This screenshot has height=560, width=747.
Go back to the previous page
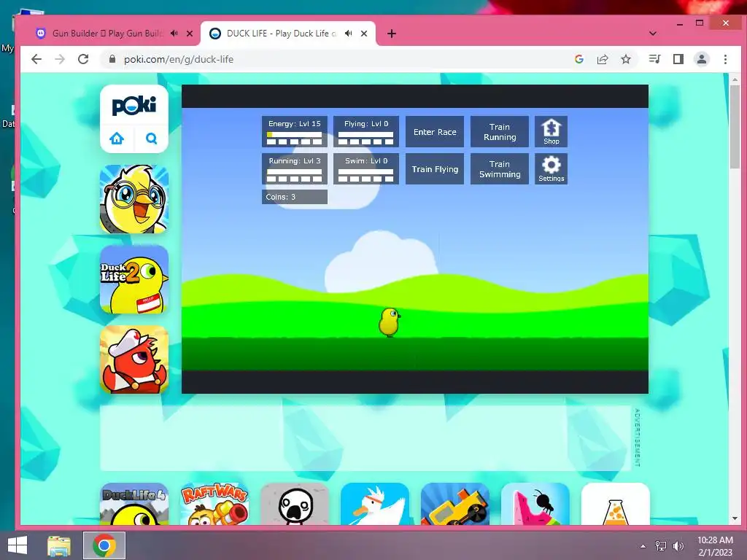pos(36,59)
